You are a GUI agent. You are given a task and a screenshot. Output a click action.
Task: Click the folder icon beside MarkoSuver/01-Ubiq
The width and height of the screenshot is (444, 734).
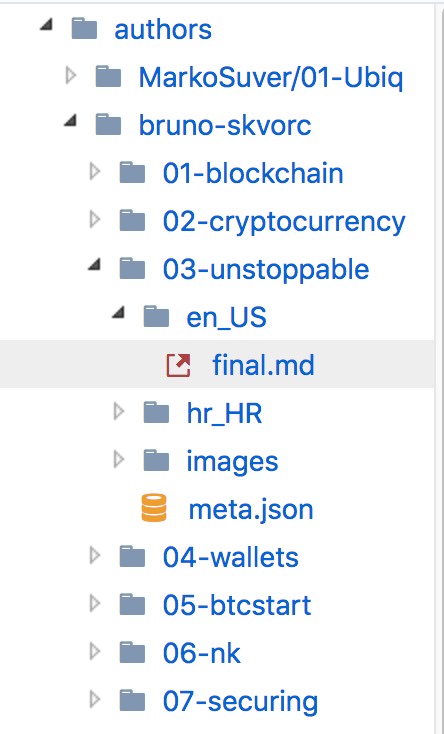(x=108, y=77)
